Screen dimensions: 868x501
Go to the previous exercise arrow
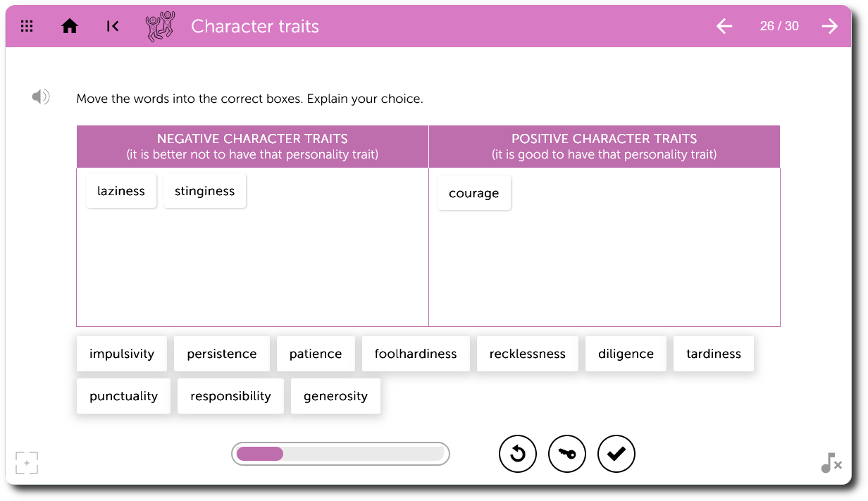tap(724, 27)
